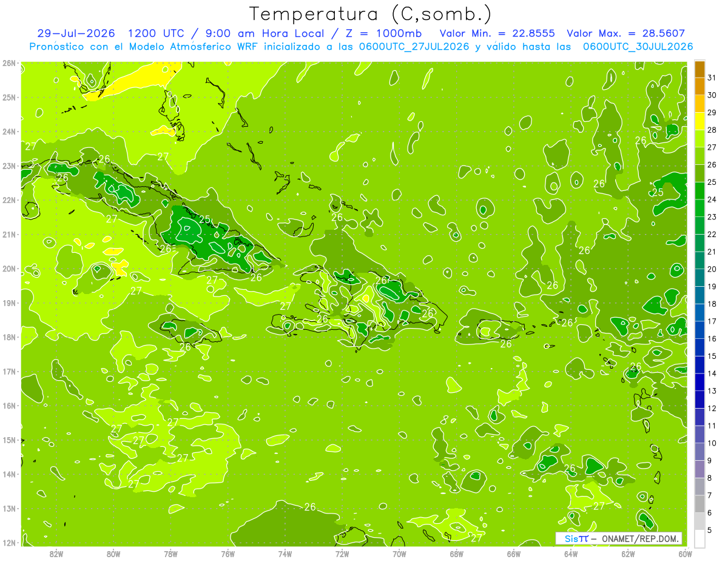Image resolution: width=728 pixels, height=562 pixels.
Task: Click the 12N latitude axis label
Action: (8, 543)
